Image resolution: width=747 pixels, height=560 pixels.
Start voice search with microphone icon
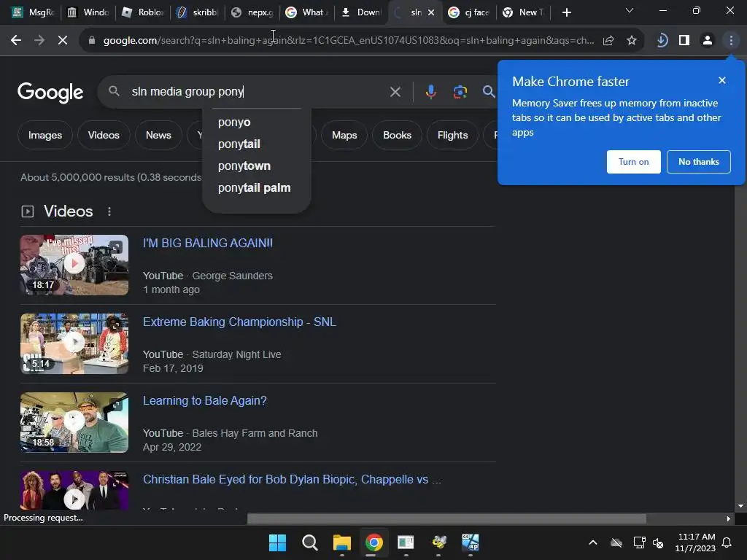(430, 91)
